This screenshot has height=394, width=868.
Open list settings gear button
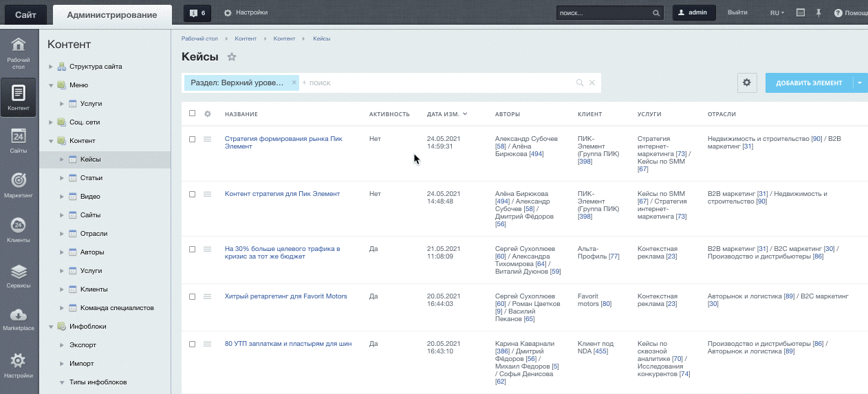coord(747,83)
